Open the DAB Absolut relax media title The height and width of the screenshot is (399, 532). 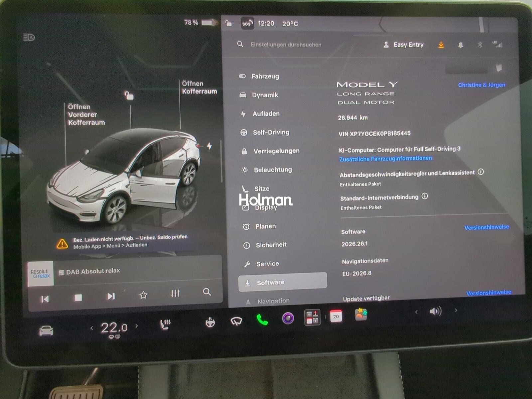click(89, 271)
